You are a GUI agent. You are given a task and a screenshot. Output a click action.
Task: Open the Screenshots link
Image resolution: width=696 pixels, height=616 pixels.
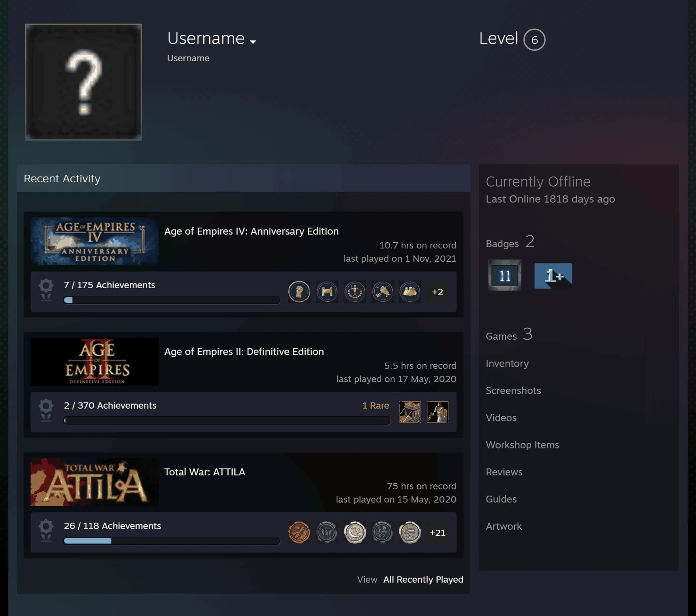pyautogui.click(x=513, y=390)
